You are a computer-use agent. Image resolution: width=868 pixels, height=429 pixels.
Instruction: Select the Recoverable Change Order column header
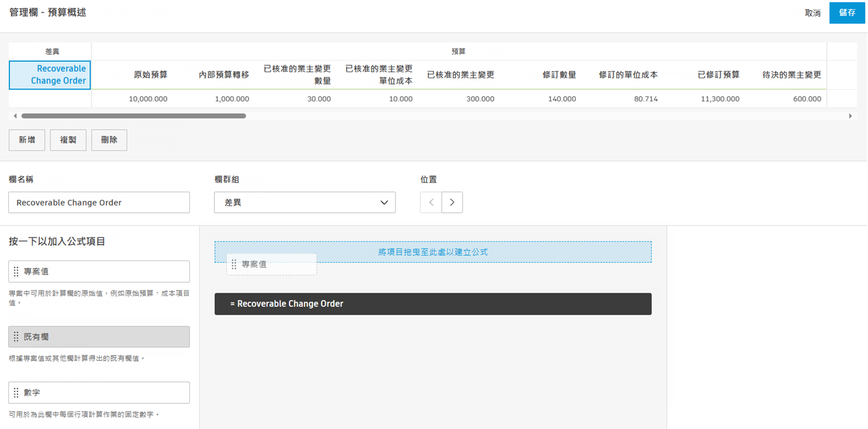50,75
